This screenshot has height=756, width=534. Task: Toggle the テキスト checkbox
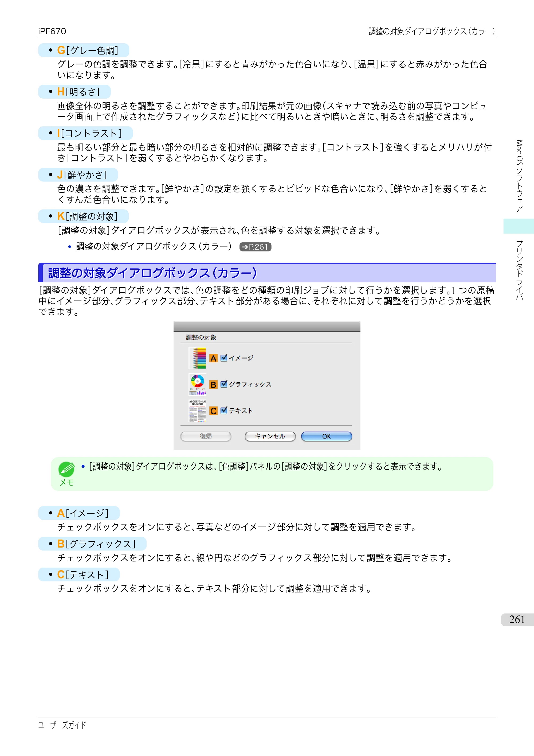(x=224, y=410)
